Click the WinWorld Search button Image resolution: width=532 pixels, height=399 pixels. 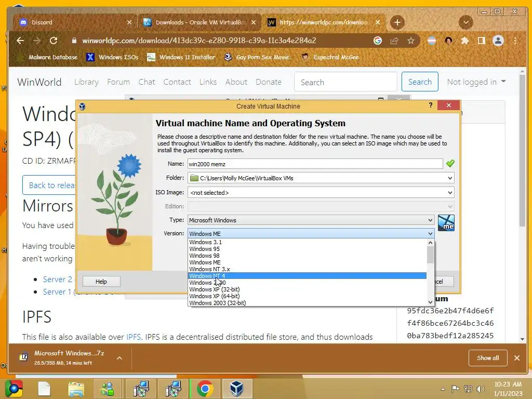420,82
